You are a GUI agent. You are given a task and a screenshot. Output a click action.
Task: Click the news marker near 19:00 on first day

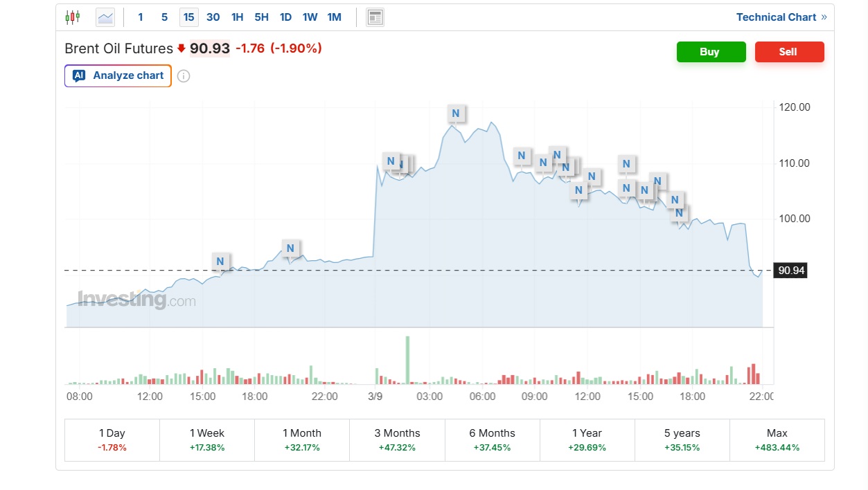pyautogui.click(x=290, y=248)
